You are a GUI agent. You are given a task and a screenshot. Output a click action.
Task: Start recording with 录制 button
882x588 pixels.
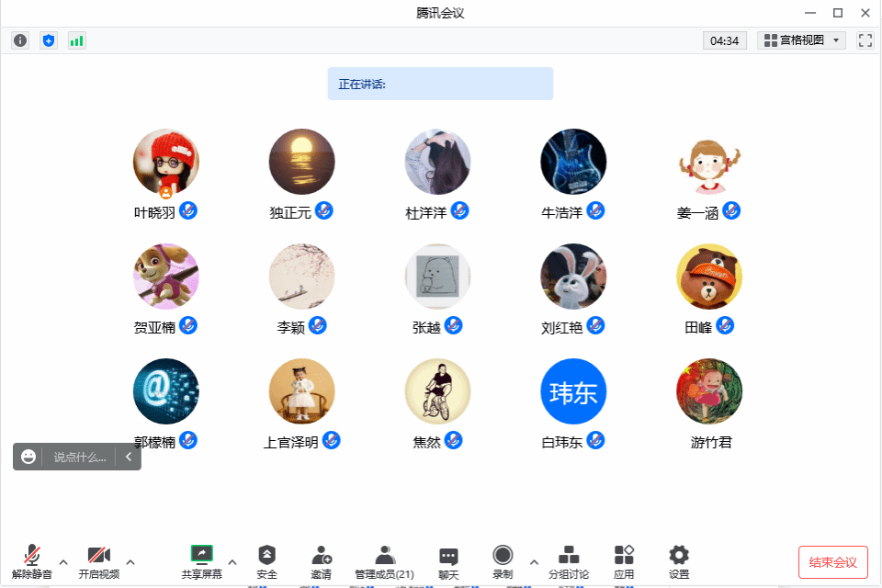503,561
